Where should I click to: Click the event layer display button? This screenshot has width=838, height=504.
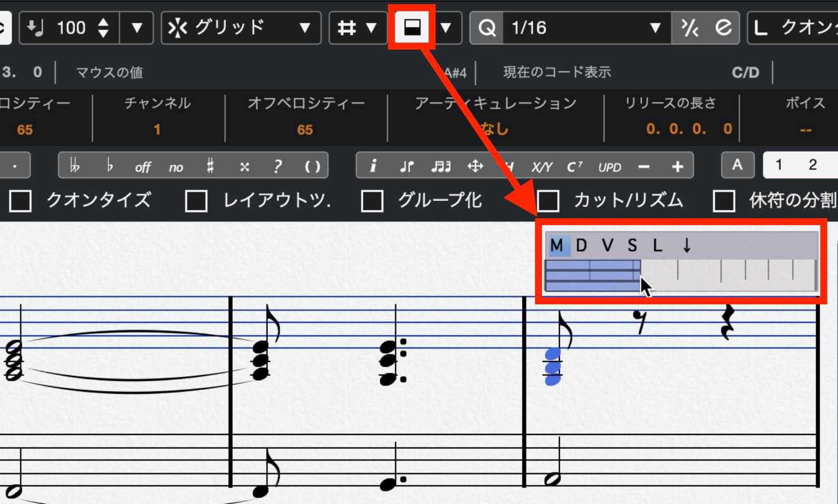point(412,27)
